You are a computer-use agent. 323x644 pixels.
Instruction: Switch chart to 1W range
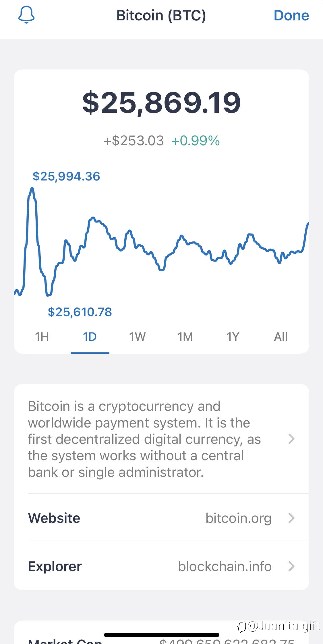point(137,336)
